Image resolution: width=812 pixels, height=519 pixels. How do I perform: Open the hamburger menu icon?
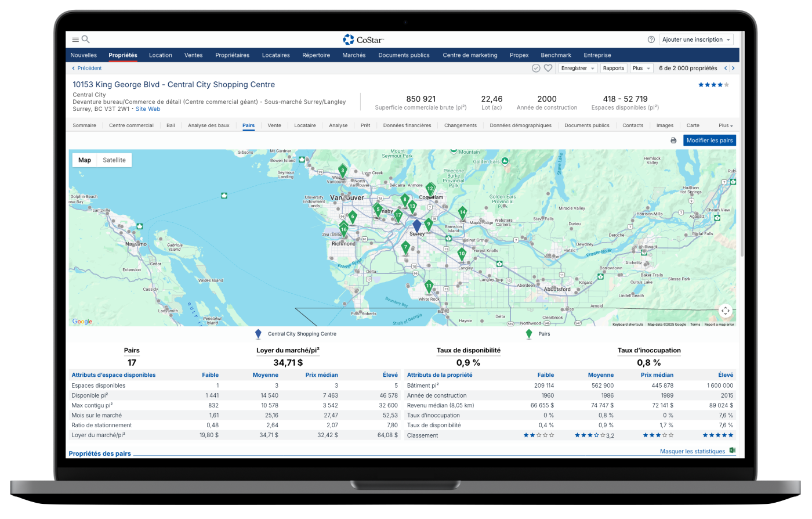pos(75,39)
